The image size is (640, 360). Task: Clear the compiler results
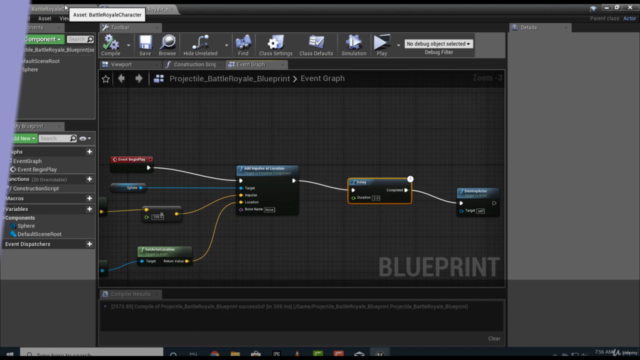coord(494,338)
